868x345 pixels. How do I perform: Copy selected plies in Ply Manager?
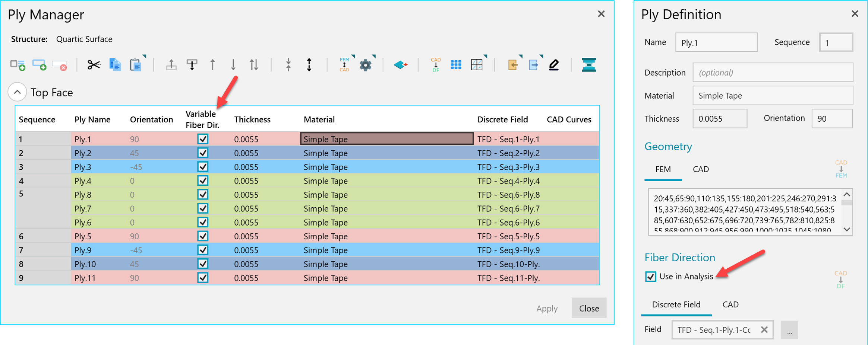[x=115, y=65]
